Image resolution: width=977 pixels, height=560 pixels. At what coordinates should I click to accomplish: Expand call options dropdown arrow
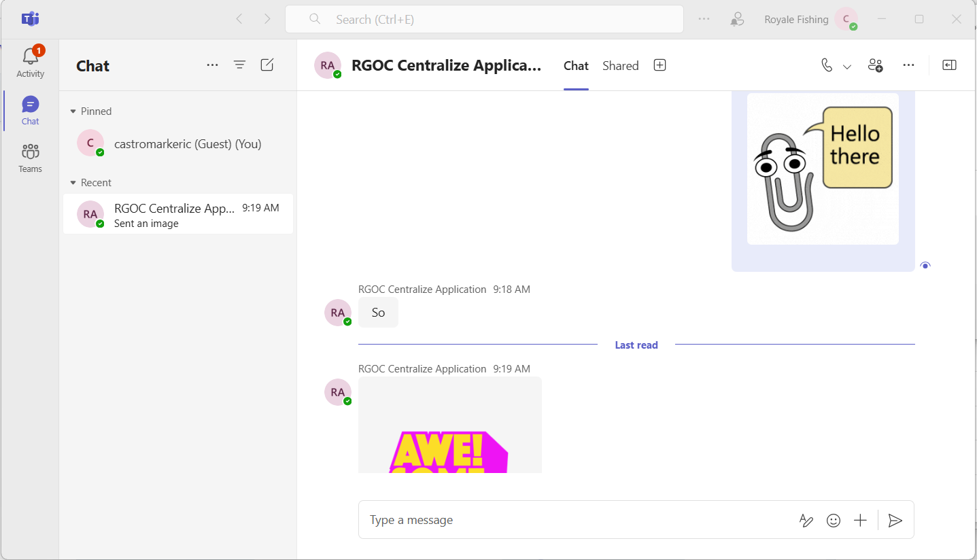(x=847, y=66)
